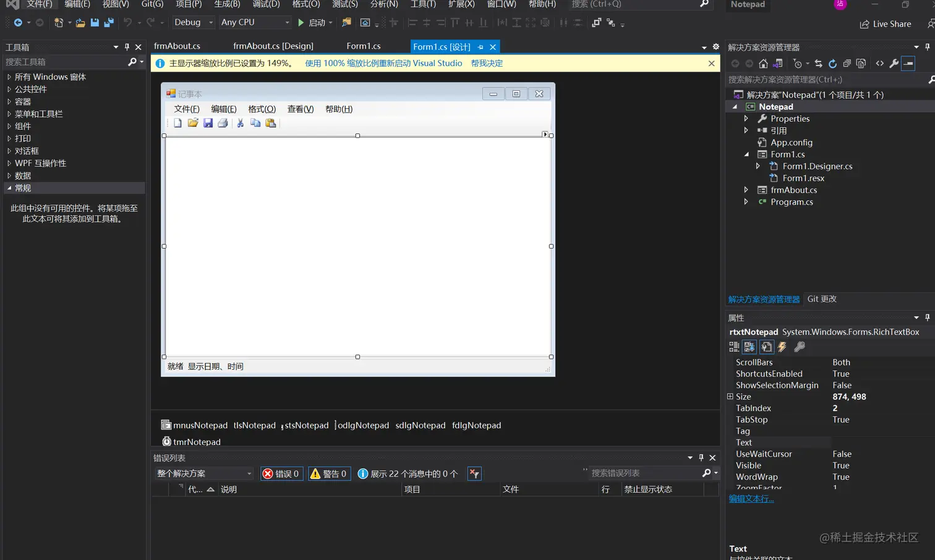935x560 pixels.
Task: Toggle the errors filter showing 错误 0
Action: coord(281,473)
